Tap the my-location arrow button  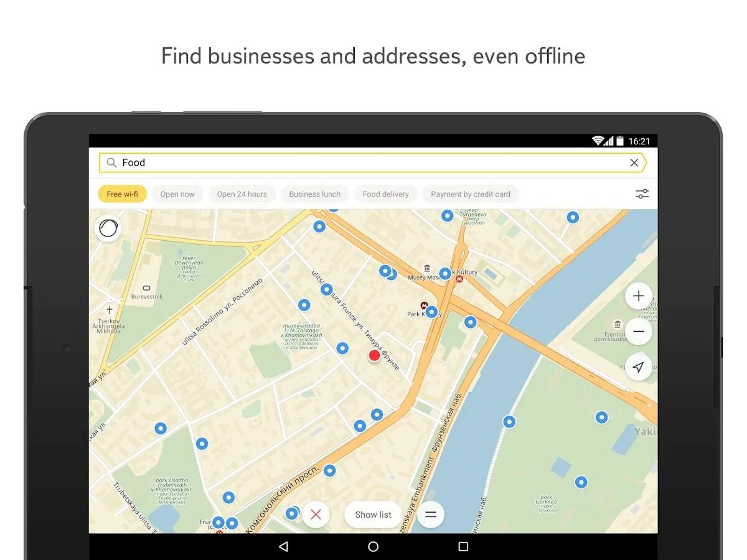tap(638, 367)
